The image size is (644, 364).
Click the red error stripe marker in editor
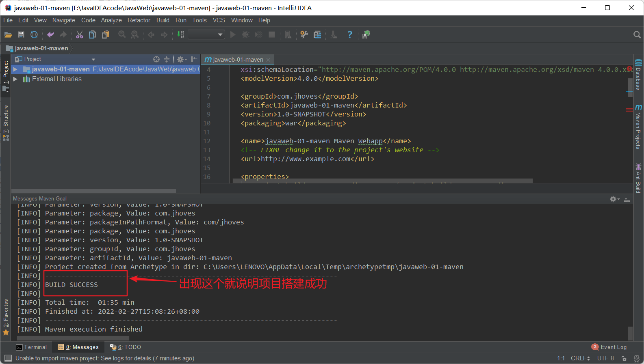pyautogui.click(x=629, y=110)
